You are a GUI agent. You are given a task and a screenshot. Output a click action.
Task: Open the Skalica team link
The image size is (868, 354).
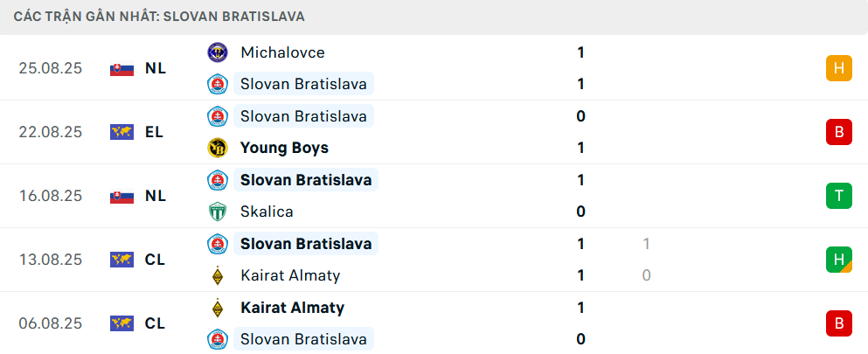tap(267, 212)
